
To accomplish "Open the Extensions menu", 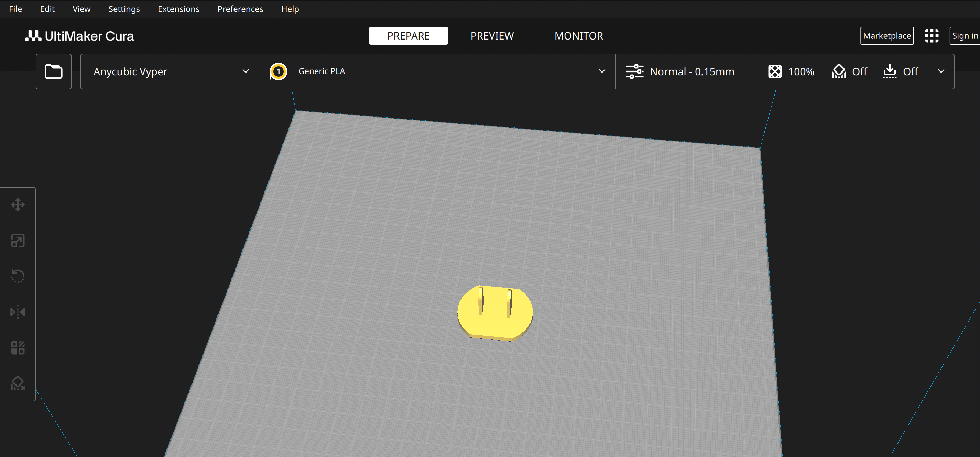I will pyautogui.click(x=178, y=9).
